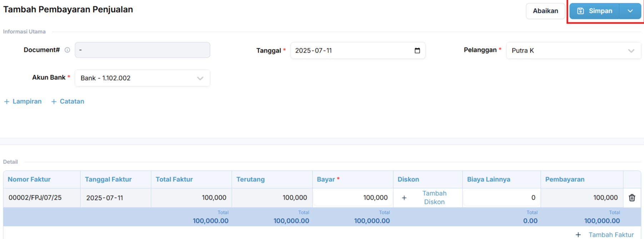Click the Abaikan button

545,11
